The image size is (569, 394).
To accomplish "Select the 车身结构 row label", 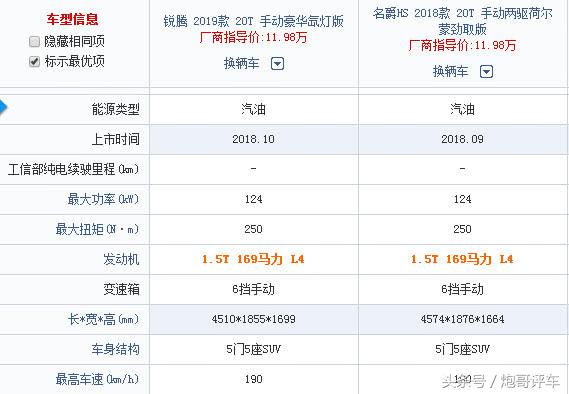I will pyautogui.click(x=115, y=349).
